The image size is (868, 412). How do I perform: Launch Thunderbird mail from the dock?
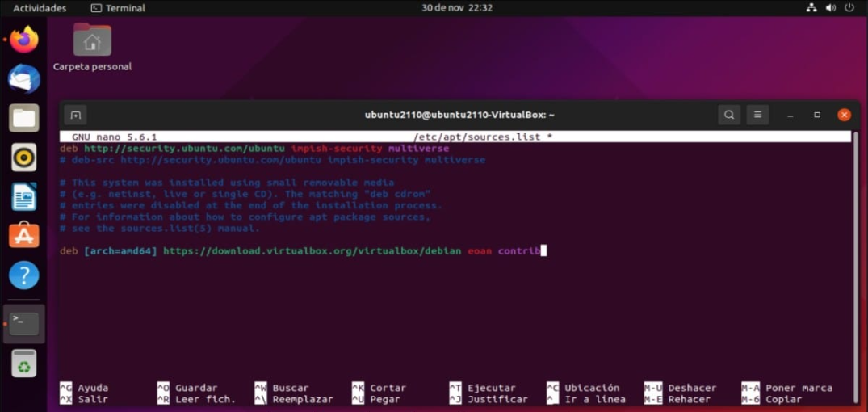click(x=23, y=78)
